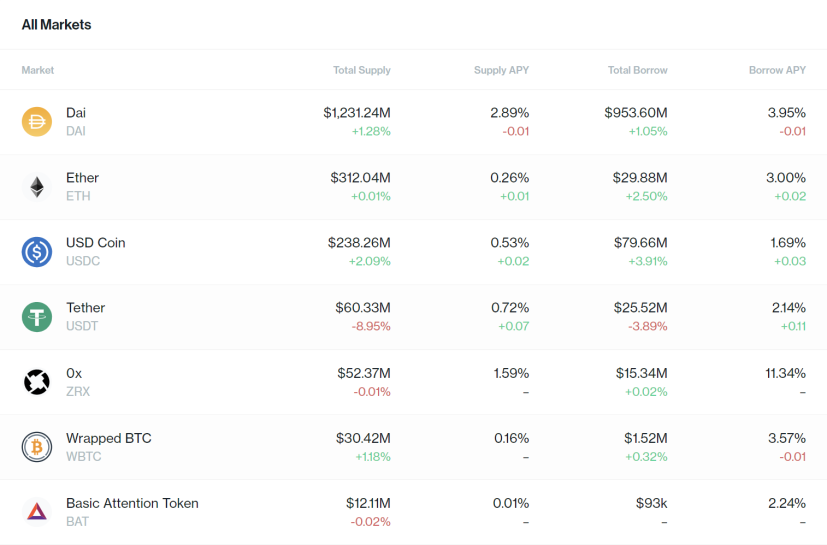Screen dimensions: 827x545
Task: Click BAT supply APY 0.01%
Action: 511,503
